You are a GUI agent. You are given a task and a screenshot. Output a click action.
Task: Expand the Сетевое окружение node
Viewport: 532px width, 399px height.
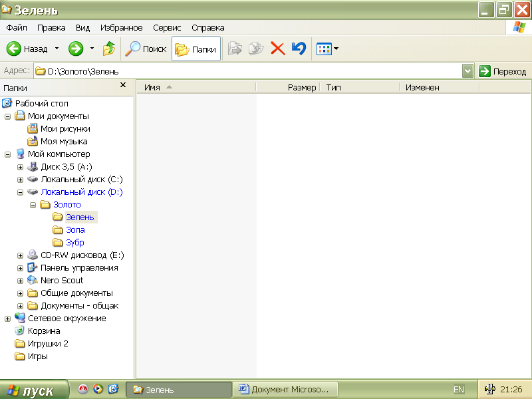7,319
